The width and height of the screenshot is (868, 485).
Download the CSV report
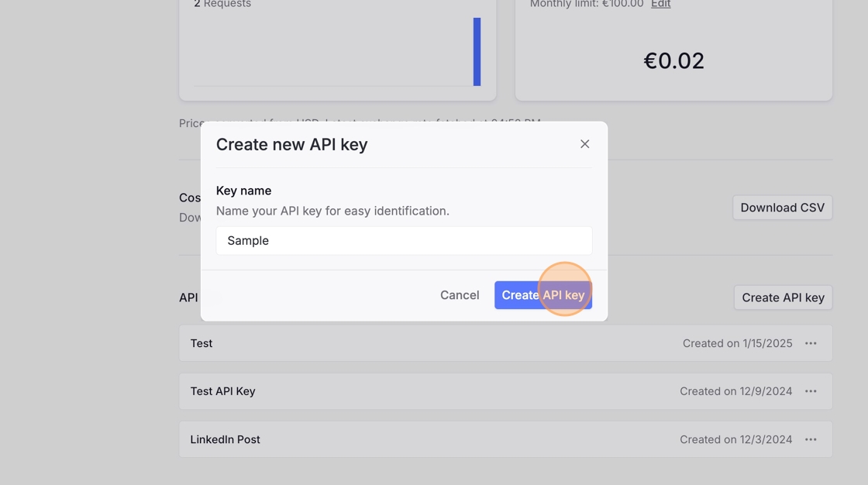[782, 208]
